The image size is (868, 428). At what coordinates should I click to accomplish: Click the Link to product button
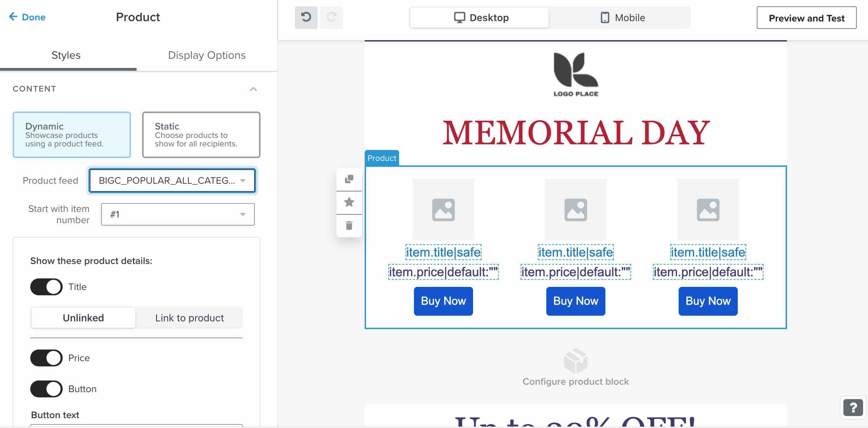tap(189, 318)
